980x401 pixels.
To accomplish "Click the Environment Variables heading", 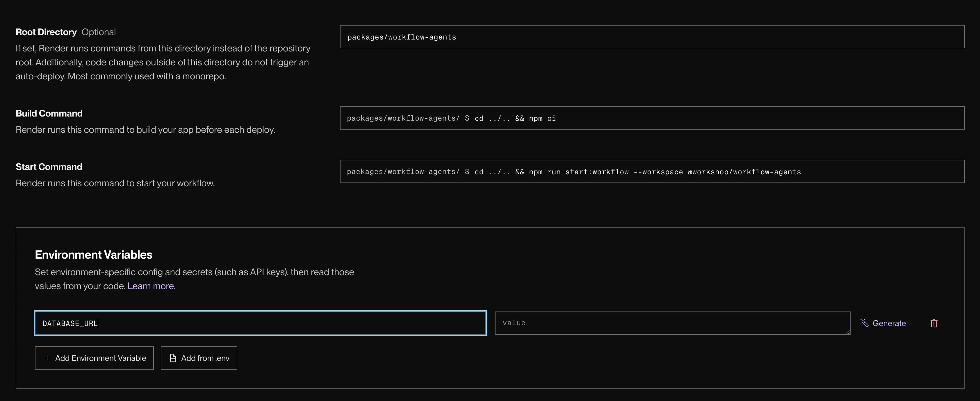I will 94,255.
